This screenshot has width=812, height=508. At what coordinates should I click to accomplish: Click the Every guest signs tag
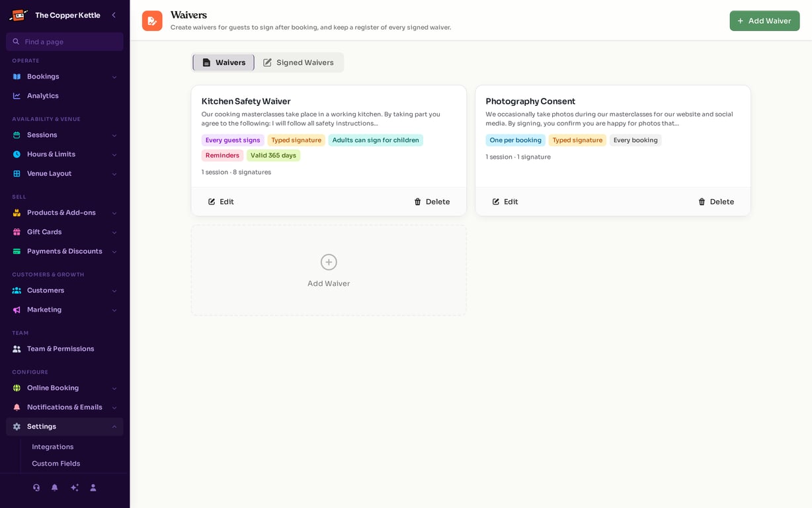click(x=233, y=140)
